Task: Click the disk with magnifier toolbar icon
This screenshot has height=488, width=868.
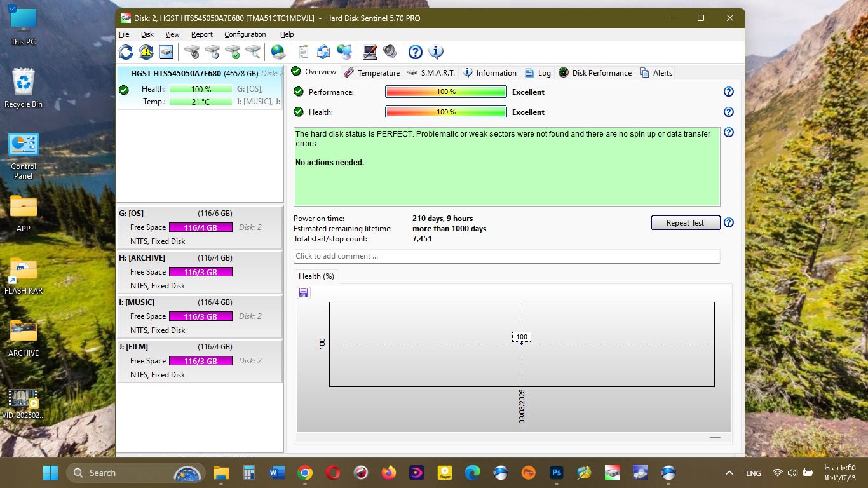Action: 253,52
